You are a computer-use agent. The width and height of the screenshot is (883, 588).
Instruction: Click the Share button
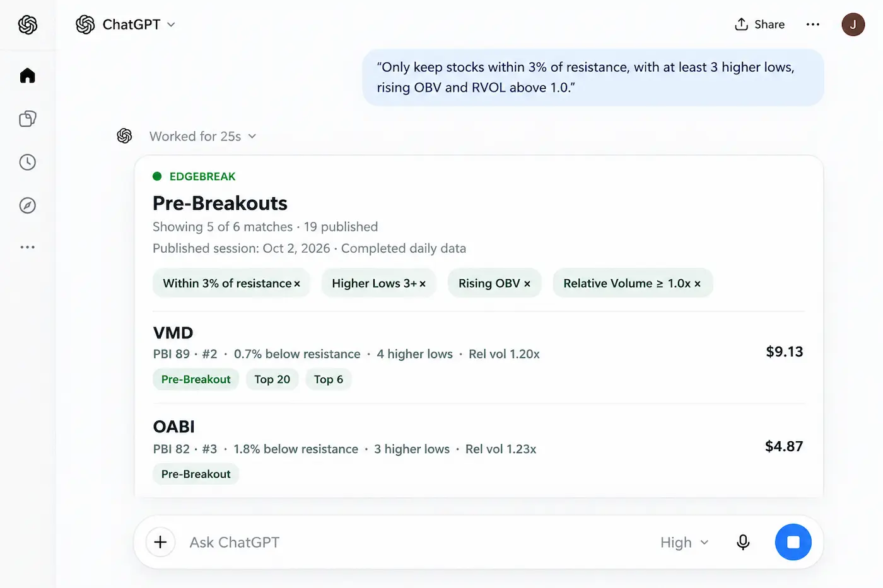click(x=759, y=25)
